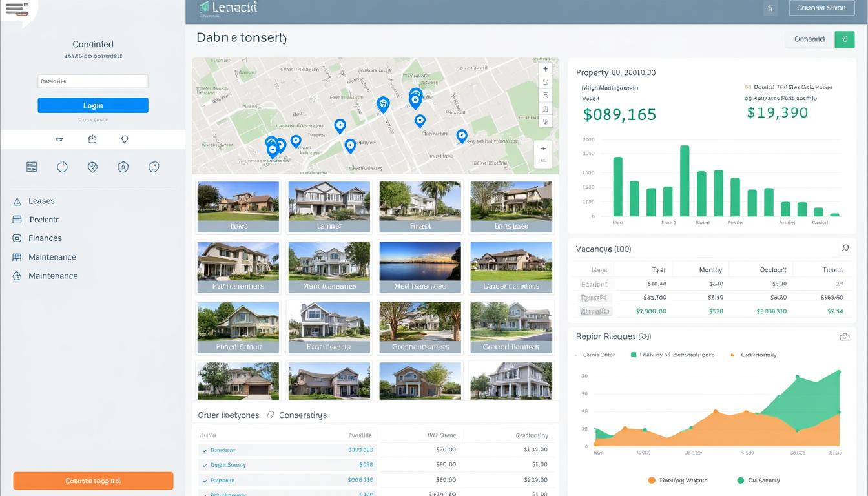The width and height of the screenshot is (868, 496).
Task: Open the envelope icon on Repair Request panel
Action: pyautogui.click(x=845, y=336)
